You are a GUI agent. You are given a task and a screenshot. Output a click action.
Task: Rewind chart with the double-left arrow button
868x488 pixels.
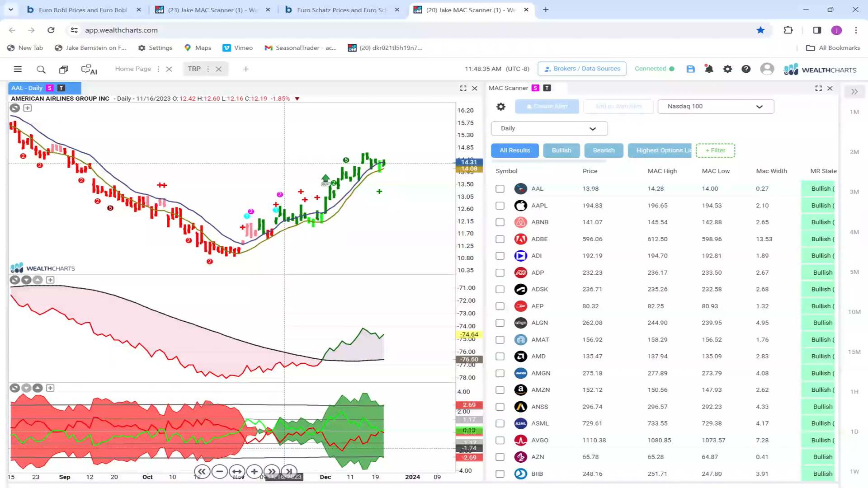[202, 472]
